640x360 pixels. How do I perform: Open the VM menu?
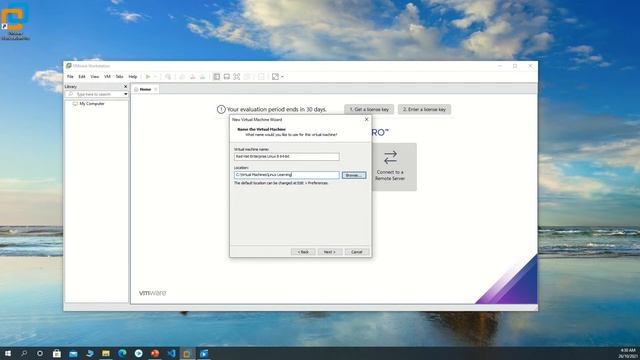[107, 77]
